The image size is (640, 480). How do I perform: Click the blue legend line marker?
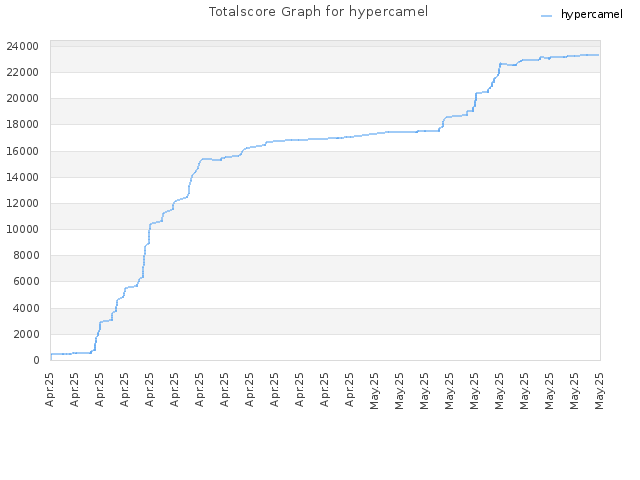[x=547, y=16]
